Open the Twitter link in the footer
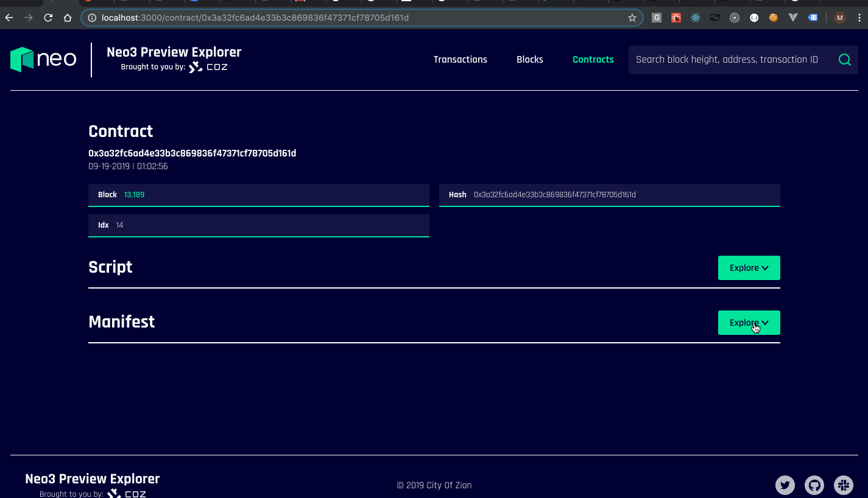This screenshot has height=498, width=868. (x=785, y=485)
